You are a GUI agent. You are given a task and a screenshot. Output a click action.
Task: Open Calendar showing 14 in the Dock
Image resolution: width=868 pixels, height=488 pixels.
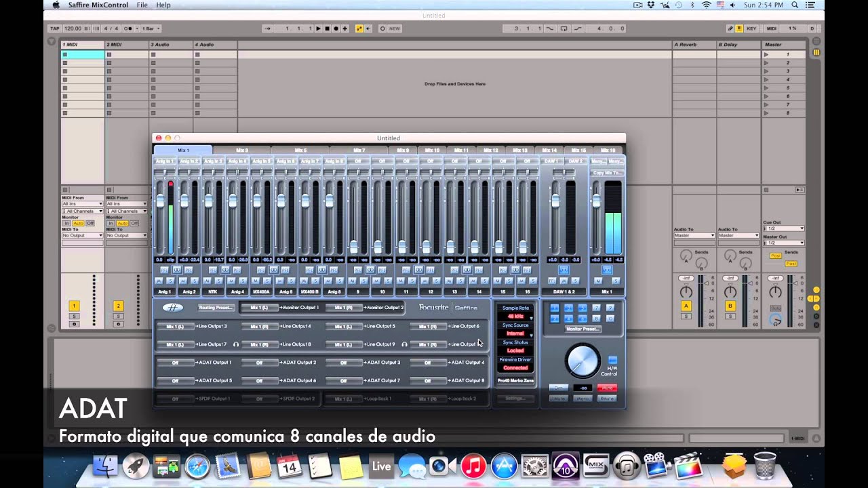point(290,466)
